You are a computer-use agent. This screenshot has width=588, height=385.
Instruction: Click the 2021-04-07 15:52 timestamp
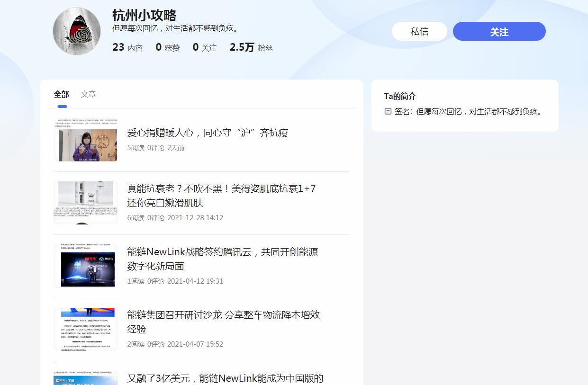[195, 344]
